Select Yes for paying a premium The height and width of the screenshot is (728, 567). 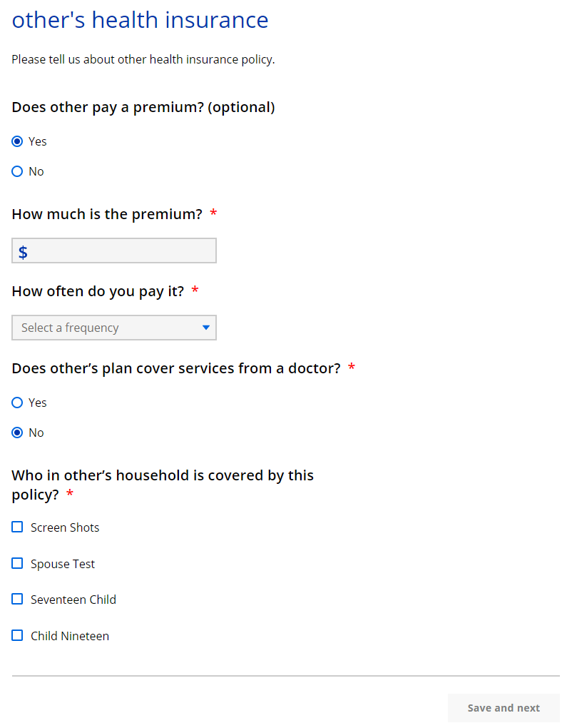tap(18, 141)
